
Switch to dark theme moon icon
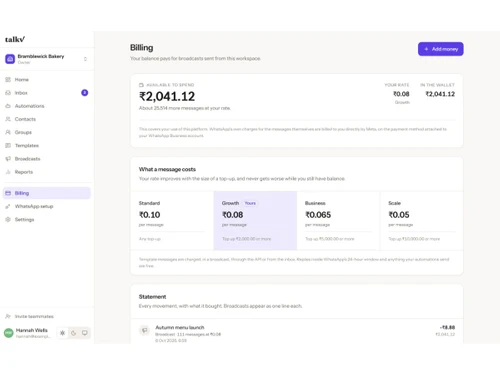(74, 333)
